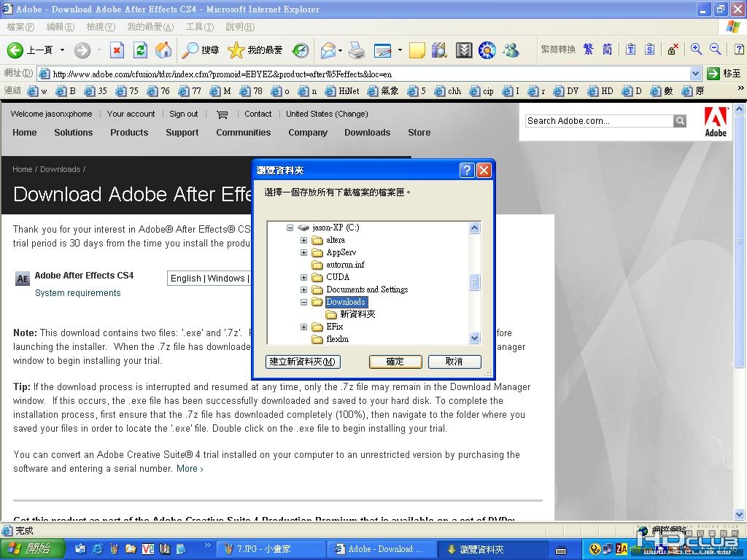The width and height of the screenshot is (747, 560).
Task: Expand the CUDA folder node
Action: click(x=303, y=277)
